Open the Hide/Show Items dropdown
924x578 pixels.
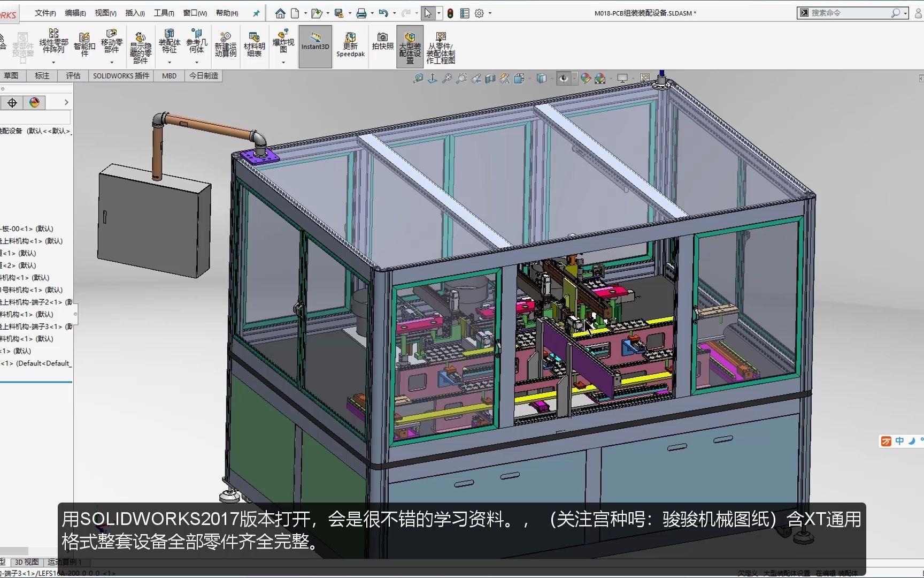(575, 78)
